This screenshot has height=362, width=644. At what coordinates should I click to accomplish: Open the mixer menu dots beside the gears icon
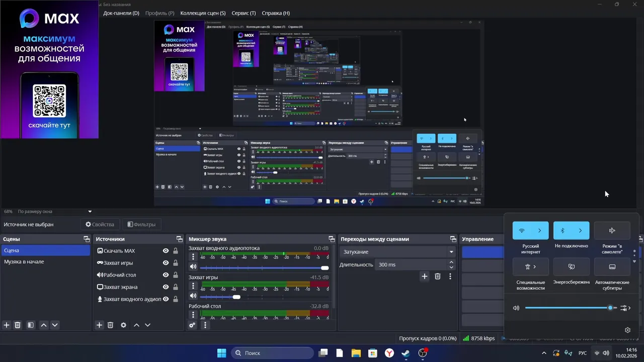[x=205, y=325]
